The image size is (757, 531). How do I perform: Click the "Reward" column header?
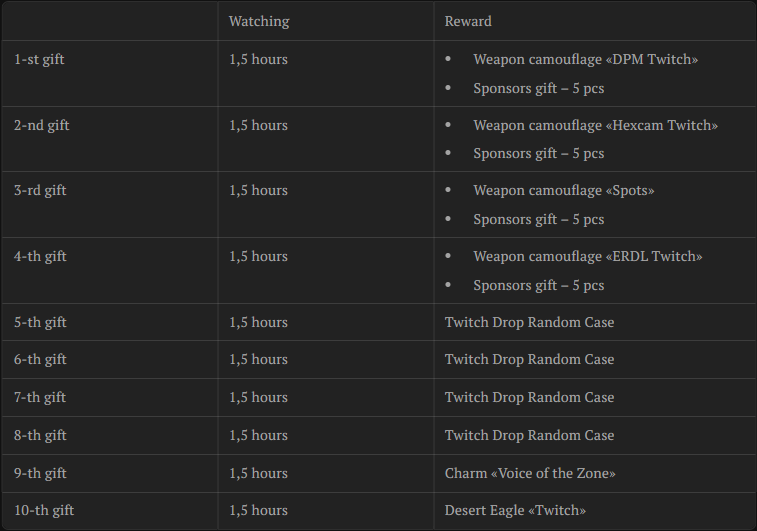(468, 21)
